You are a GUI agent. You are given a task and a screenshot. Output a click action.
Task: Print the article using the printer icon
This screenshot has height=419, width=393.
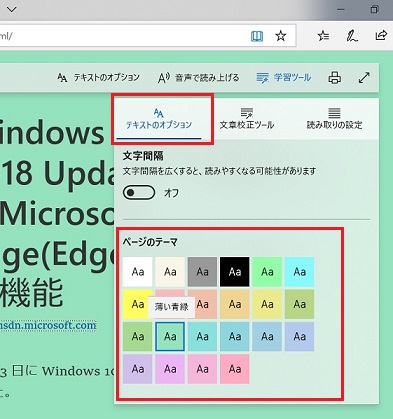pos(335,78)
